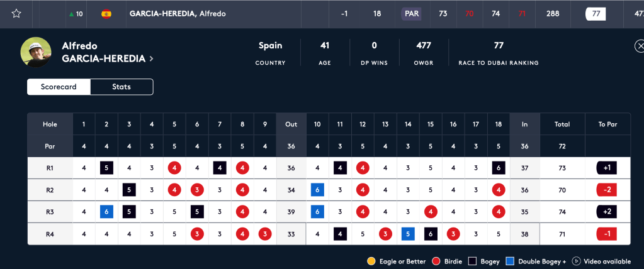Viewport: 644px width, 269px height.
Task: Switch to the Stats tab
Action: click(x=121, y=87)
